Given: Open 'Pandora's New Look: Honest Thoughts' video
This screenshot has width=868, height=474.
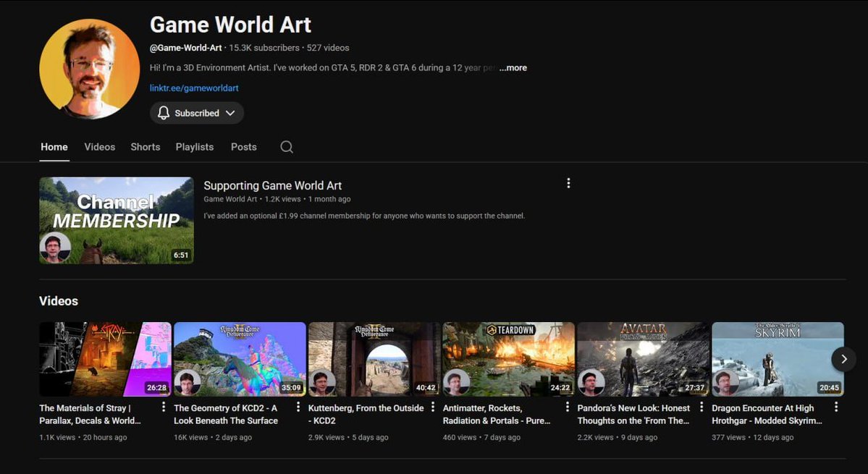Looking at the screenshot, I should tap(641, 358).
